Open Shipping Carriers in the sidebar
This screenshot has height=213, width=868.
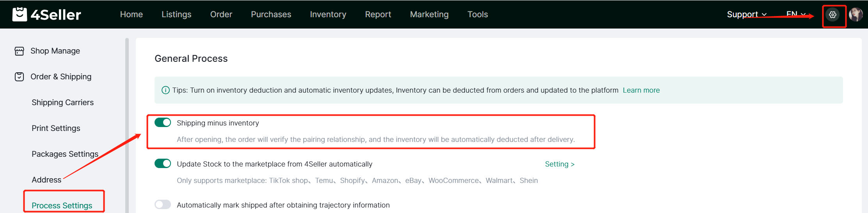62,102
